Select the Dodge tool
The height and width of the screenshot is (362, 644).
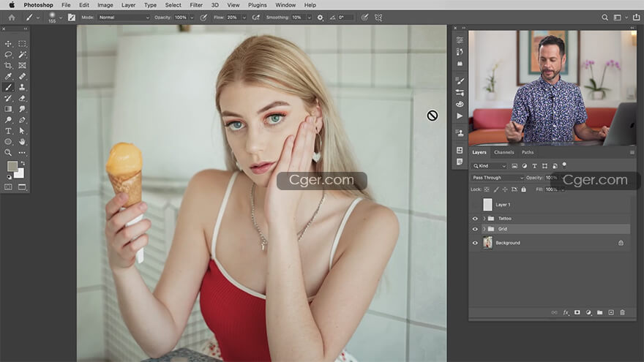point(8,120)
